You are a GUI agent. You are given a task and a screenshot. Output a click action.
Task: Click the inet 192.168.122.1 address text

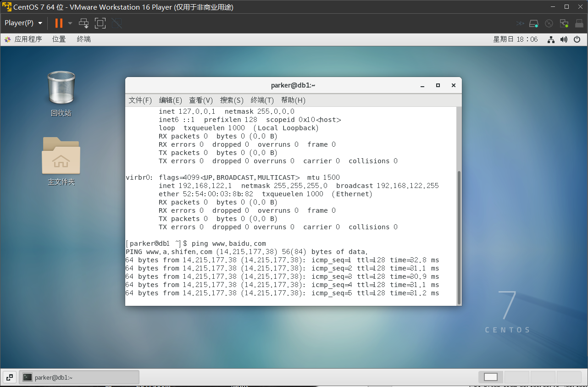[196, 186]
